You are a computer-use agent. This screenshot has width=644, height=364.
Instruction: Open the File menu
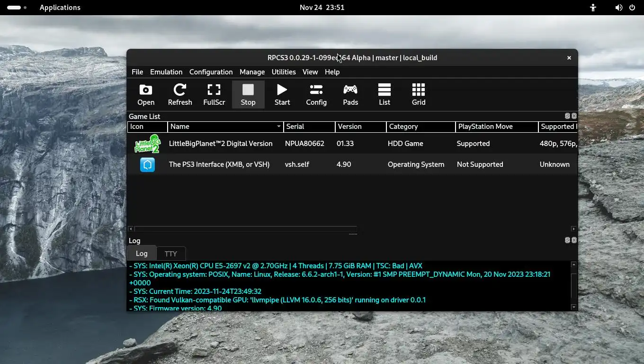click(137, 72)
